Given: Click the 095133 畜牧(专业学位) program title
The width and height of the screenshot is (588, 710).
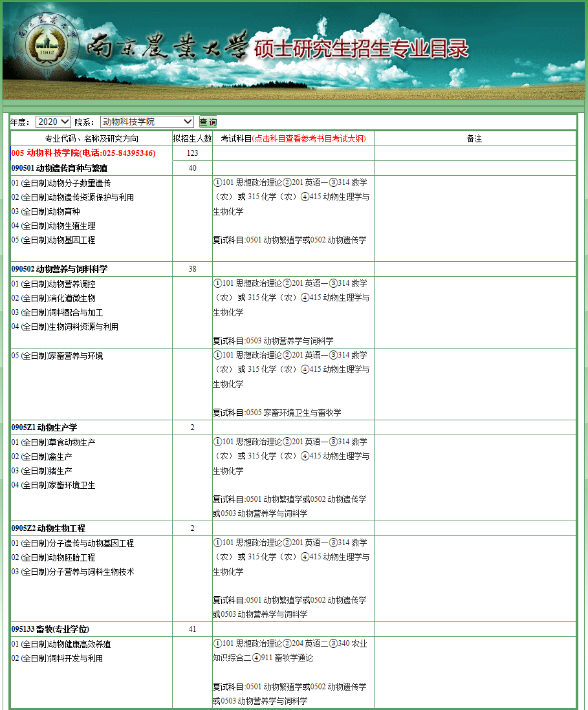Looking at the screenshot, I should point(50,629).
